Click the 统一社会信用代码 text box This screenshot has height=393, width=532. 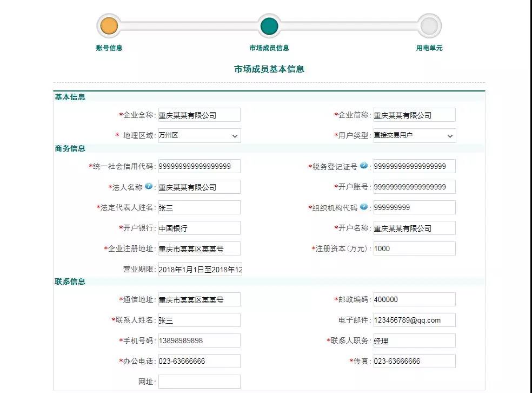pyautogui.click(x=198, y=166)
